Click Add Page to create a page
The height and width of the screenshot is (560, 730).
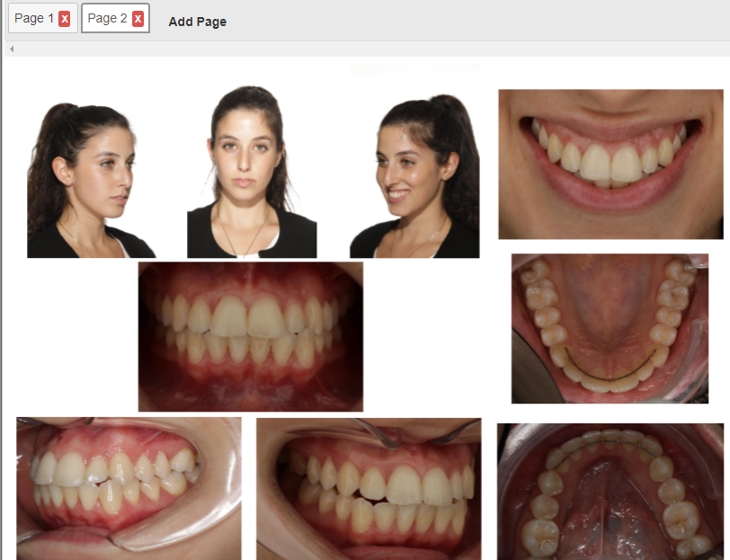point(197,22)
